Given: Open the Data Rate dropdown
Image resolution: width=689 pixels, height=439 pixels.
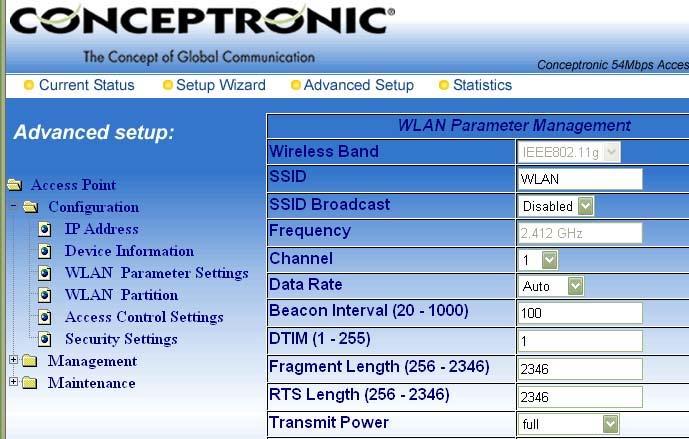Looking at the screenshot, I should coord(551,286).
